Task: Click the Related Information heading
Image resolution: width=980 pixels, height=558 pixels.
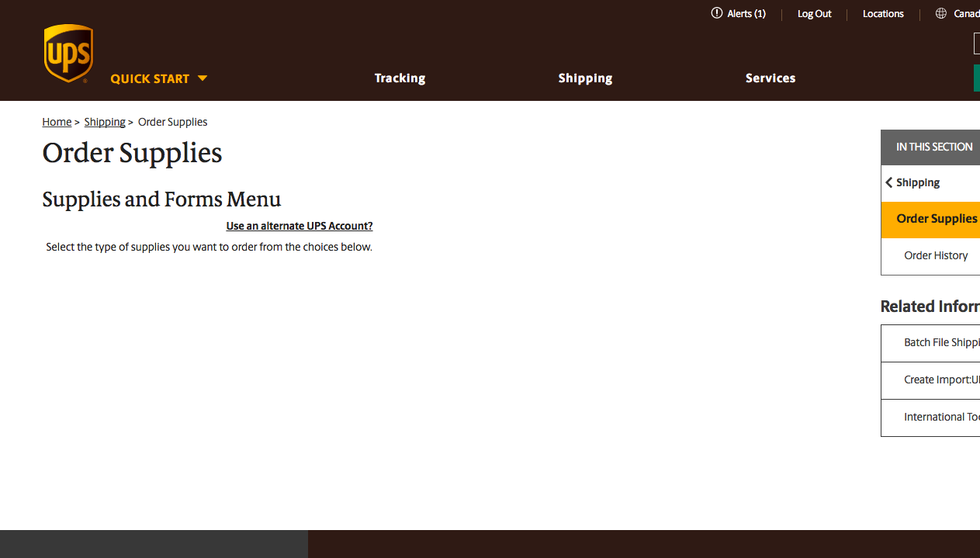Action: click(930, 307)
